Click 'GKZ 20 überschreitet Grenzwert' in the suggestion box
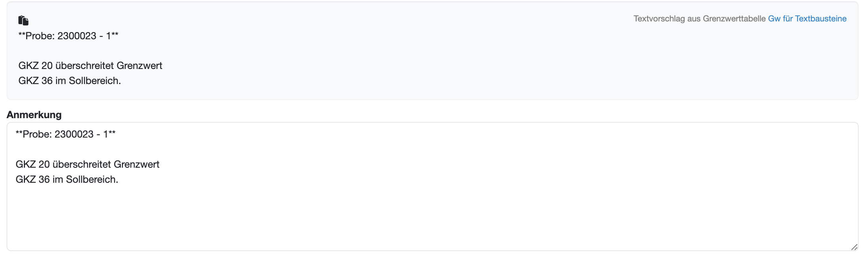This screenshot has width=868, height=268. tap(90, 65)
